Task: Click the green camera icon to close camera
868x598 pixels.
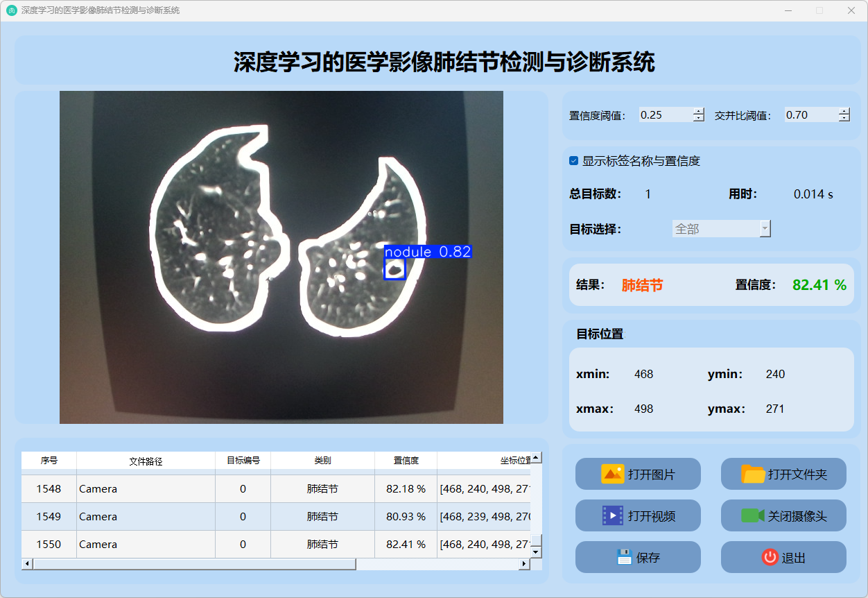Action: [x=752, y=515]
